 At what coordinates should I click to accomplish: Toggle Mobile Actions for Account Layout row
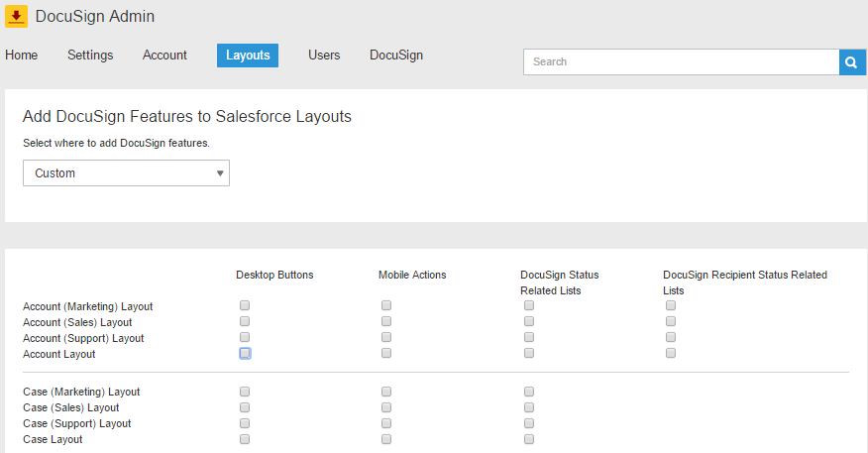point(386,353)
